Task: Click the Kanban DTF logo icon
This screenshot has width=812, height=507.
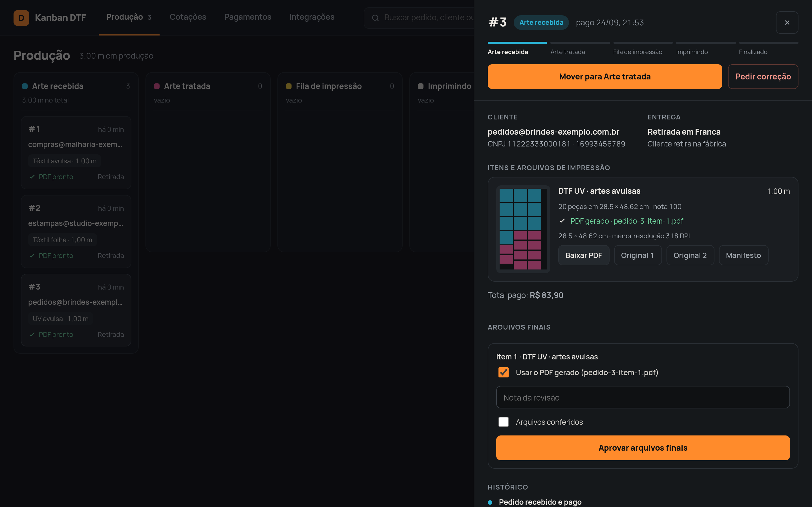Action: 21,17
